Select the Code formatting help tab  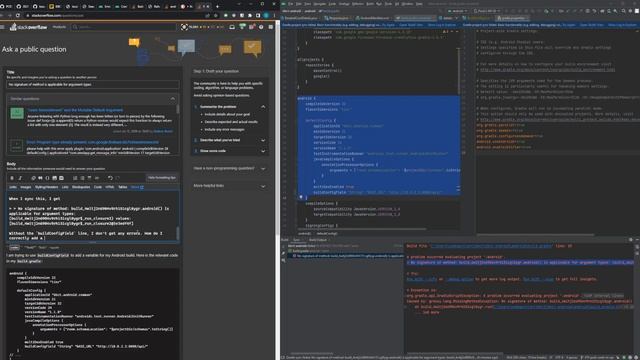pos(98,187)
